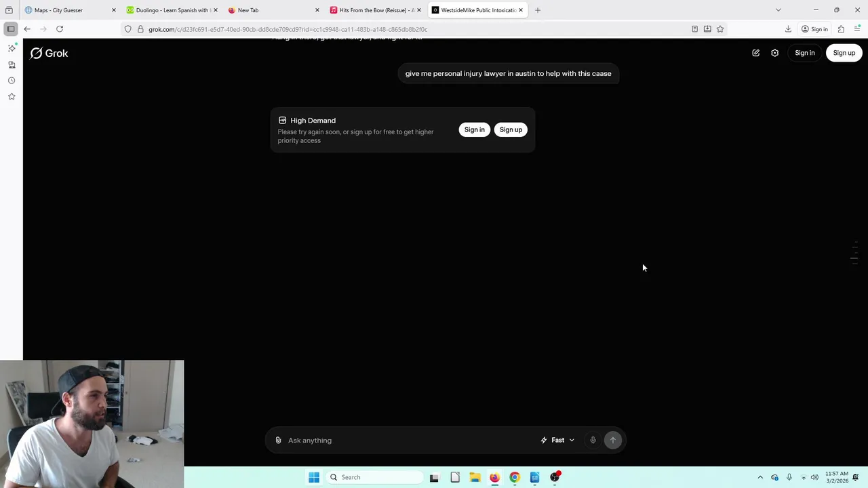Click the taskbar Search box
The width and height of the screenshot is (868, 488).
374,477
